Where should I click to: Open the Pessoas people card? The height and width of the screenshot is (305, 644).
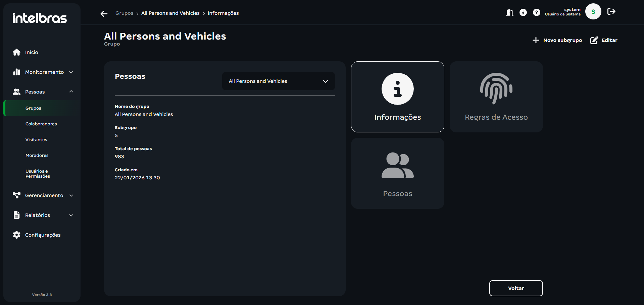click(x=397, y=173)
